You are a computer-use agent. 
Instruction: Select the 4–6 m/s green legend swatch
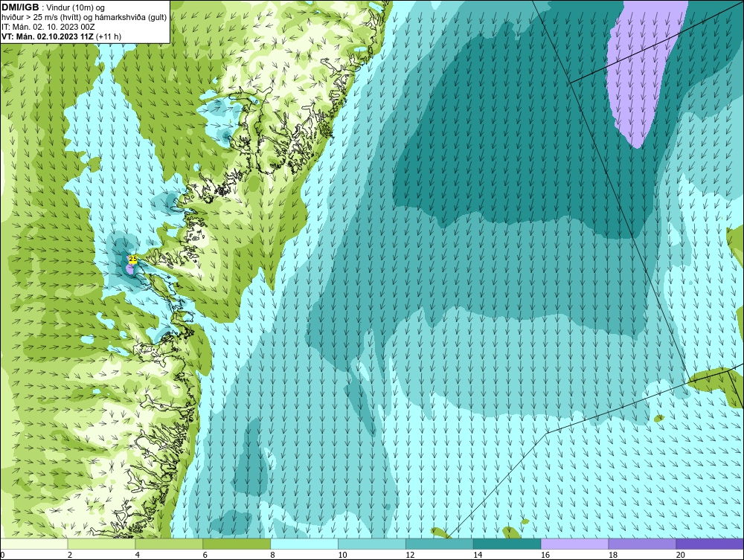[x=169, y=544]
